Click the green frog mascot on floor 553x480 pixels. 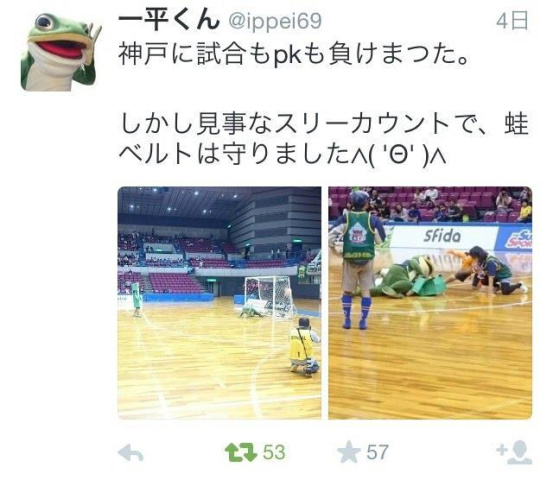tap(406, 277)
